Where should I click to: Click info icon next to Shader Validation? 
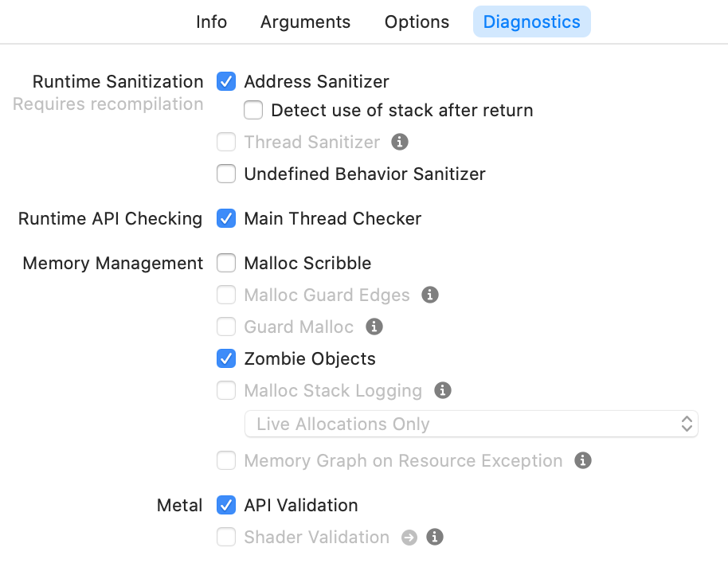(435, 538)
